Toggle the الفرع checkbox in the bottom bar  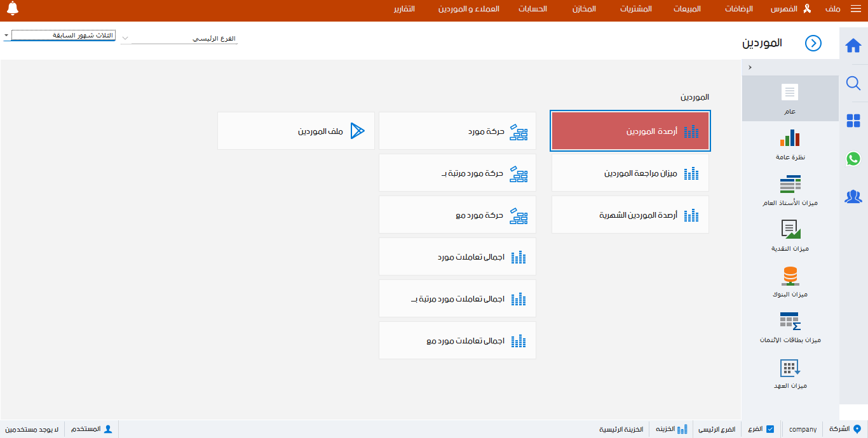(770, 428)
